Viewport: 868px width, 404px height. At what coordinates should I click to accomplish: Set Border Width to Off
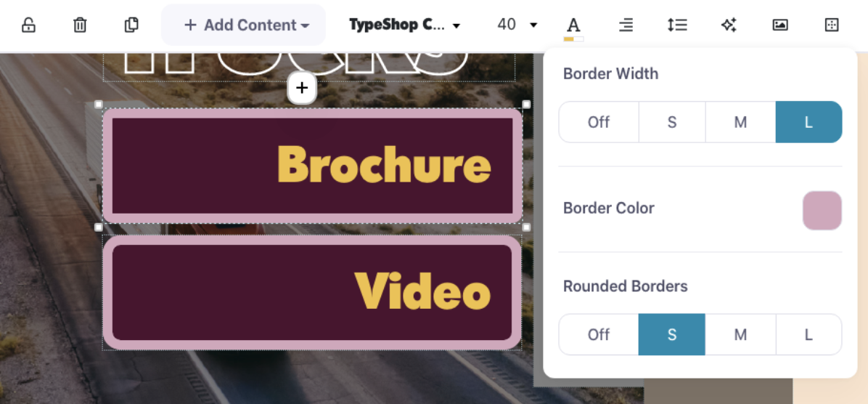[599, 122]
